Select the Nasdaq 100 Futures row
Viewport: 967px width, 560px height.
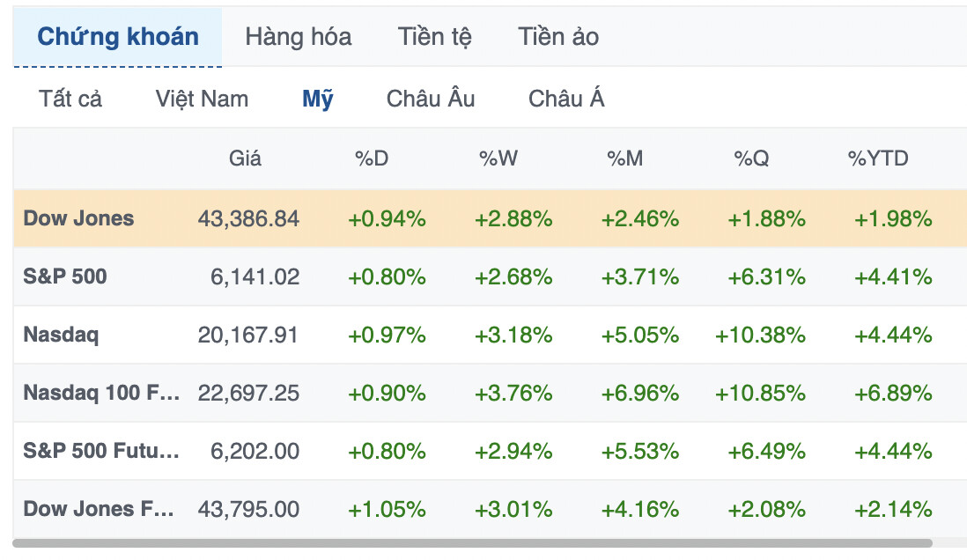(x=101, y=393)
